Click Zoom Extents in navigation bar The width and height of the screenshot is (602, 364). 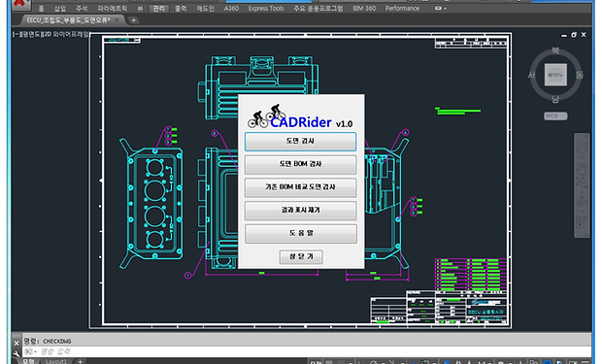(582, 183)
